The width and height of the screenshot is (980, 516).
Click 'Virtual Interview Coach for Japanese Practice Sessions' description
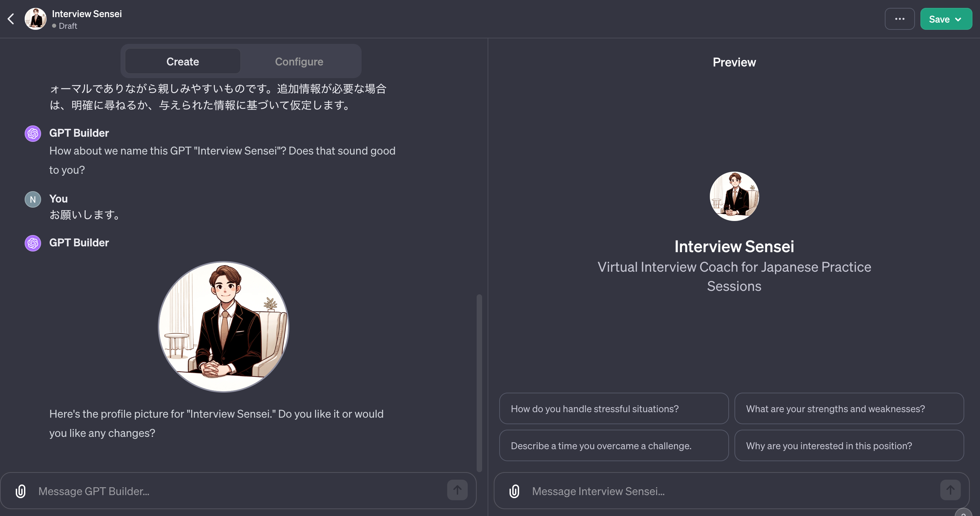tap(734, 276)
